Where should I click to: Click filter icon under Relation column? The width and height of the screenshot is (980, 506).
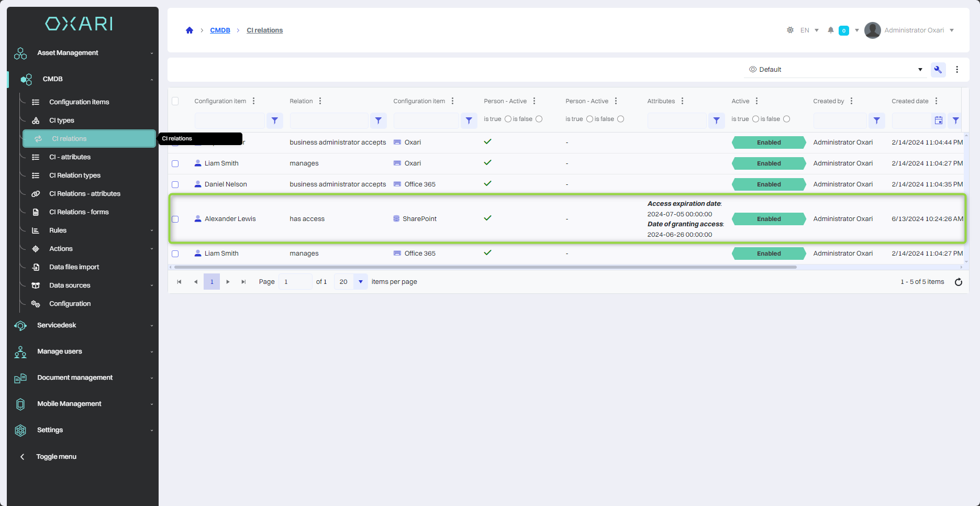(378, 120)
